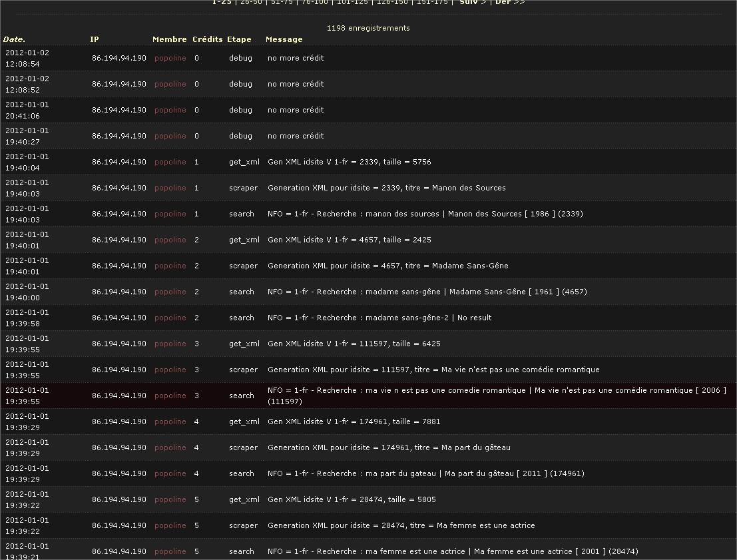Click the 'Crédits' column header

click(x=207, y=39)
